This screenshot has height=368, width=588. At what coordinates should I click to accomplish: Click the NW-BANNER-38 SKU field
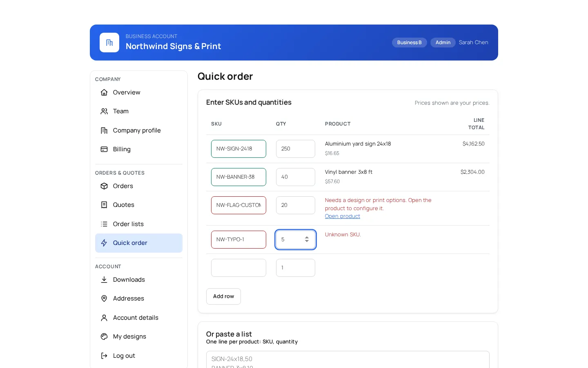[238, 177]
